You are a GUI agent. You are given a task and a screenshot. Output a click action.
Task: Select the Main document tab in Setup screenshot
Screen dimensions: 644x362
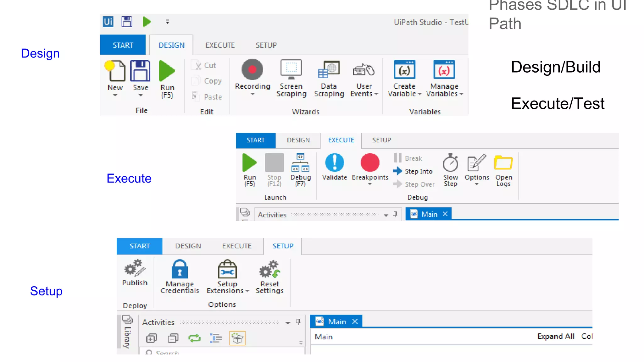(x=336, y=321)
